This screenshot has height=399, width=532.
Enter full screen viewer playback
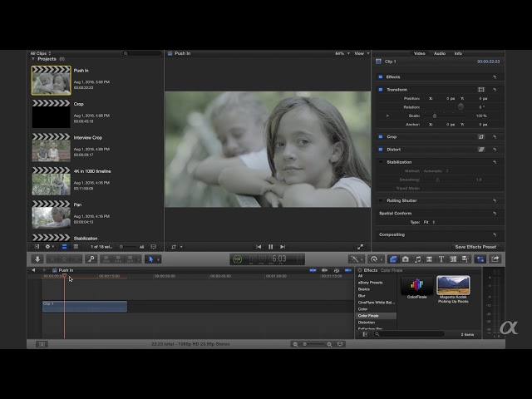click(x=360, y=247)
